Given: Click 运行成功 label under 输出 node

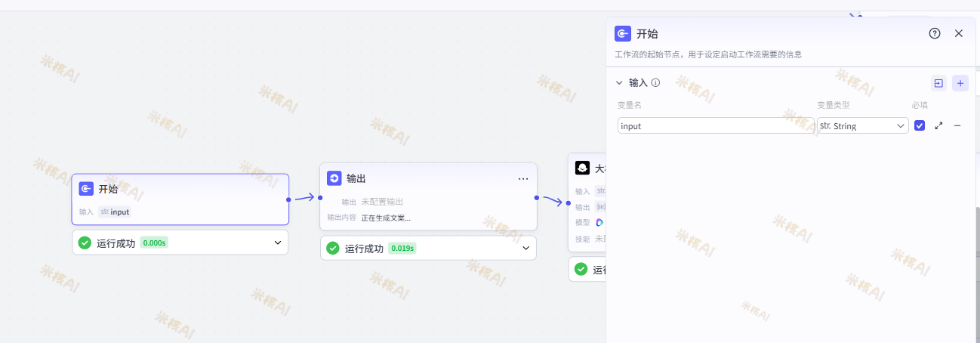Looking at the screenshot, I should [x=364, y=248].
